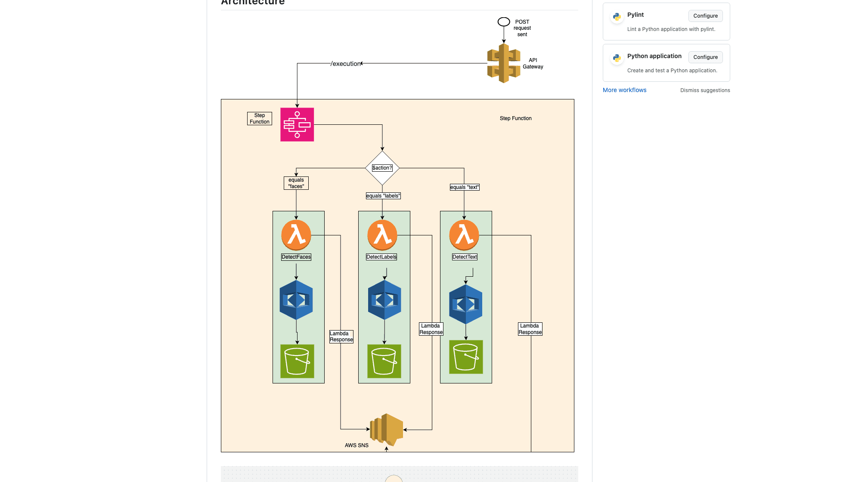
Task: Click the $action? decision diamond
Action: (x=382, y=168)
